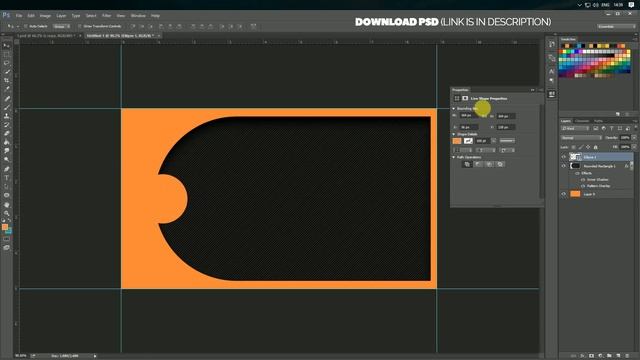Click Exclude Overlapping Shapes path operation icon

[500, 164]
